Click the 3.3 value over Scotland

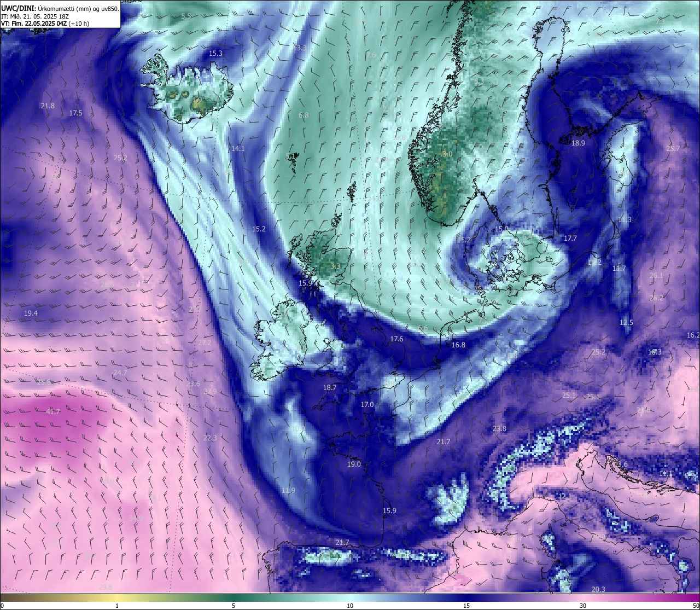click(x=335, y=266)
